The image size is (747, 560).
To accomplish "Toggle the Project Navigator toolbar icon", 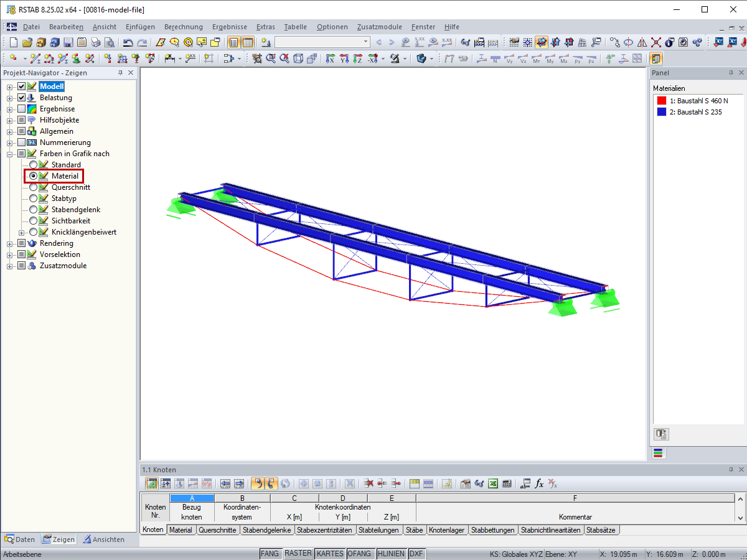I will point(234,42).
